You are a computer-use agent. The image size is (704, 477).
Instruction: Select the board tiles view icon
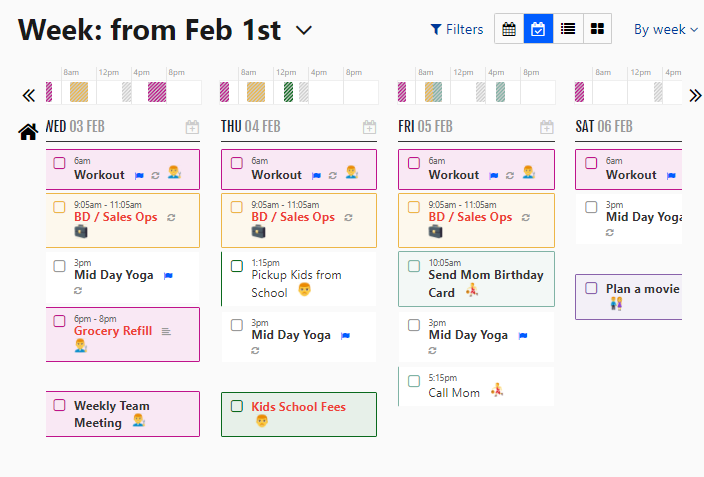(597, 29)
